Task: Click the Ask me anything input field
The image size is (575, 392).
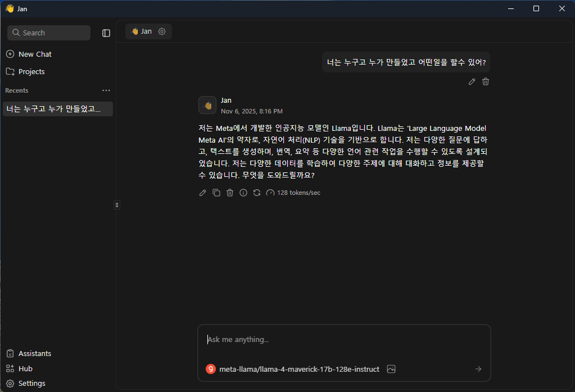Action: click(x=343, y=340)
